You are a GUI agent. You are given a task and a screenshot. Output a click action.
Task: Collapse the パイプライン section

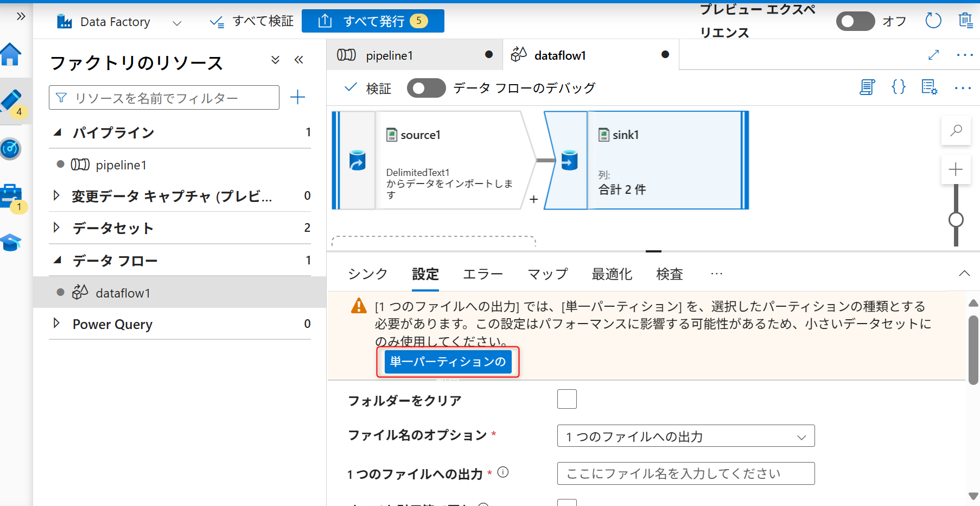coord(58,132)
